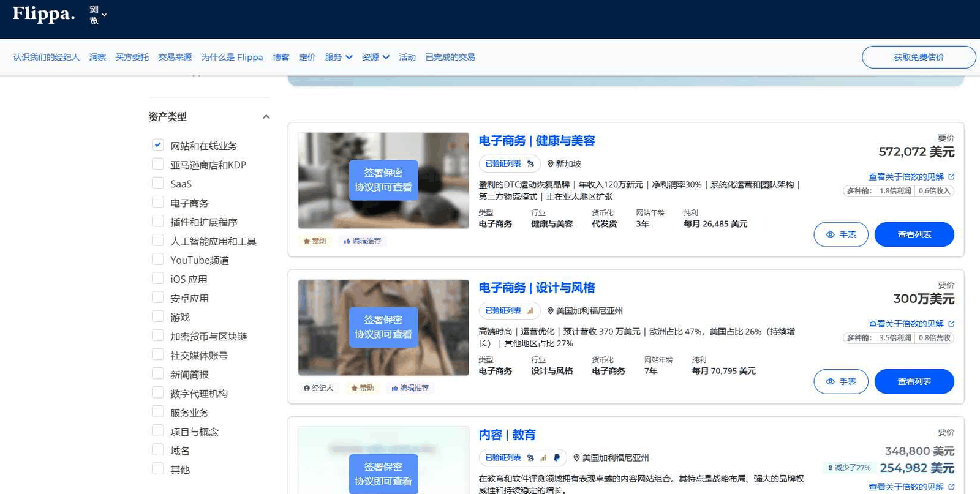Click the 0.8倍营收 multiple tag
This screenshot has width=980, height=494.
click(935, 338)
